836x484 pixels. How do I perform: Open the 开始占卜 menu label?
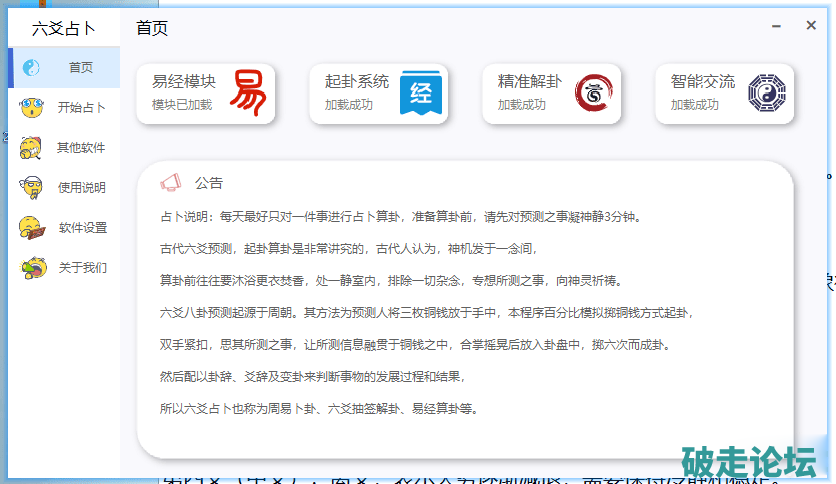tap(81, 108)
